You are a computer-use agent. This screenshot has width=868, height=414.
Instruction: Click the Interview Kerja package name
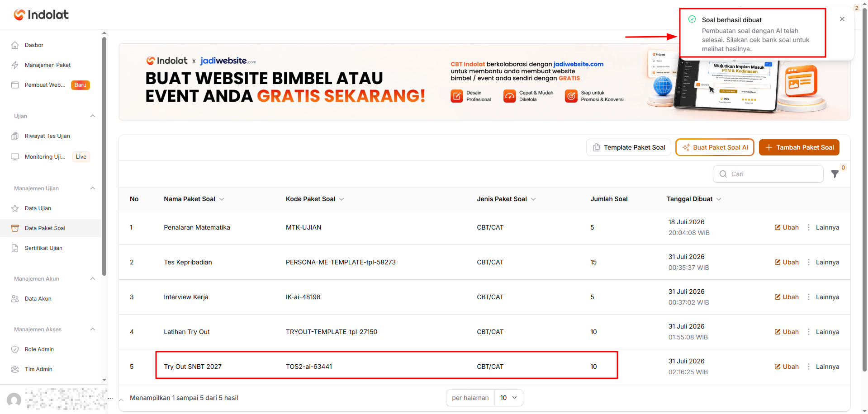[186, 297]
